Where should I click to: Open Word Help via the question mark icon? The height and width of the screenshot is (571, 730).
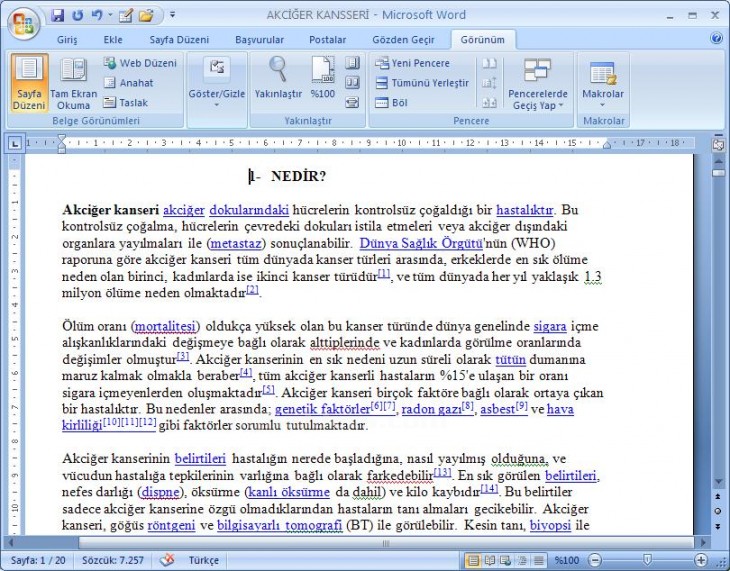coord(716,38)
